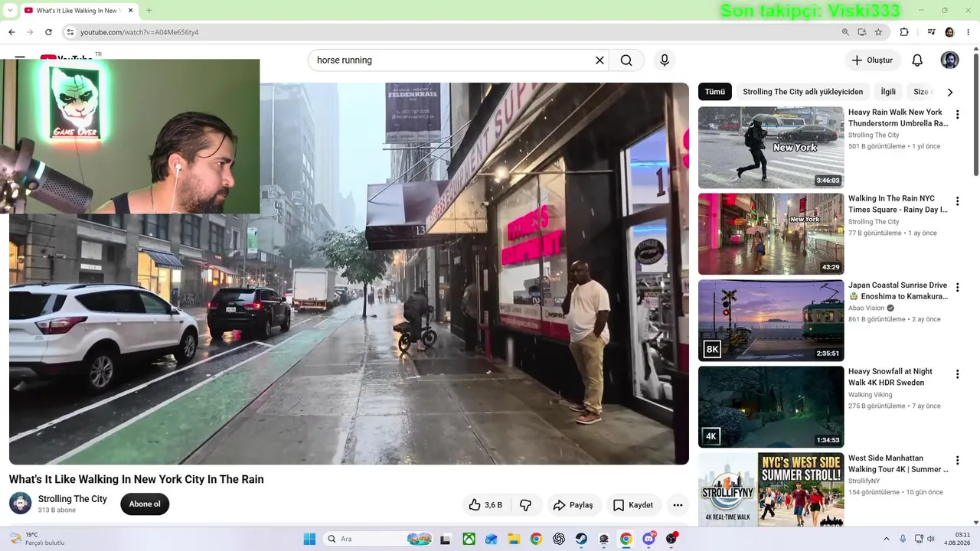Screen dimensions: 980x551
Task: Select the "Tümü" filter chip
Action: 715,92
